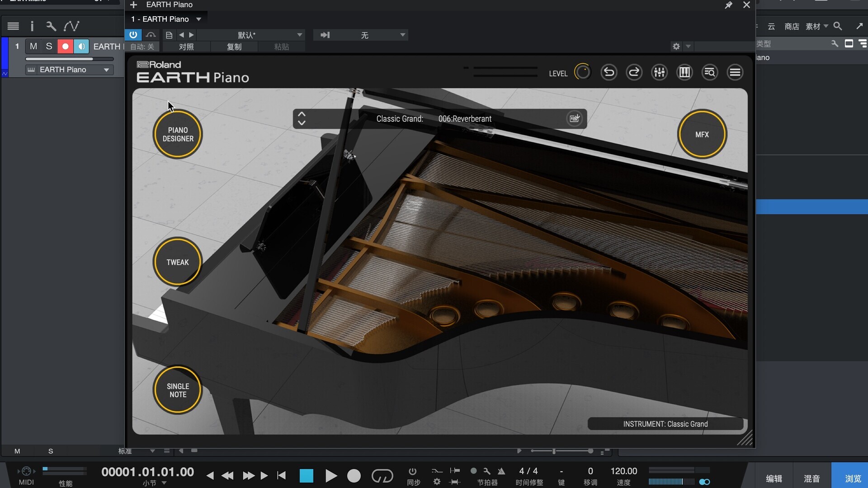Image resolution: width=868 pixels, height=488 pixels.
Task: Toggle the plugin power bypass button
Action: [x=133, y=35]
